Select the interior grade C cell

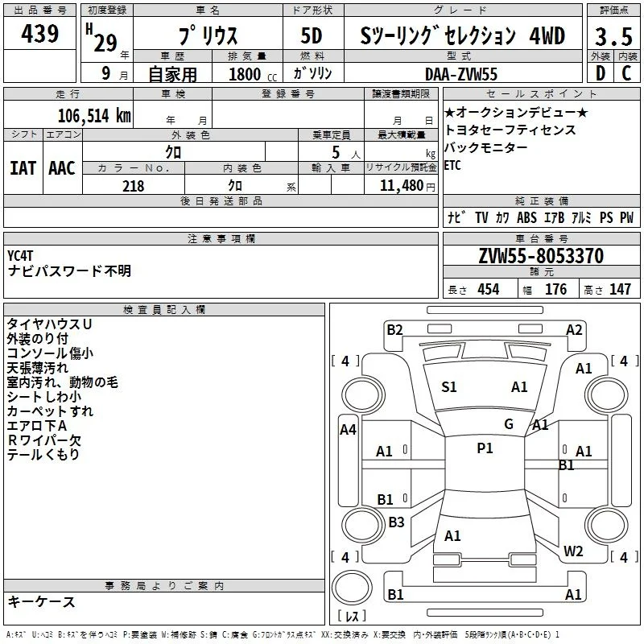[x=627, y=73]
